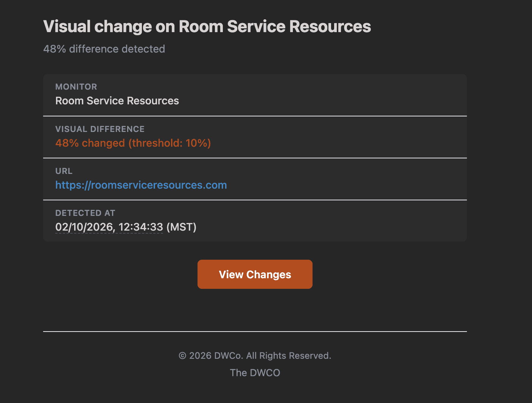Click the 48% difference detected subtitle

click(104, 49)
